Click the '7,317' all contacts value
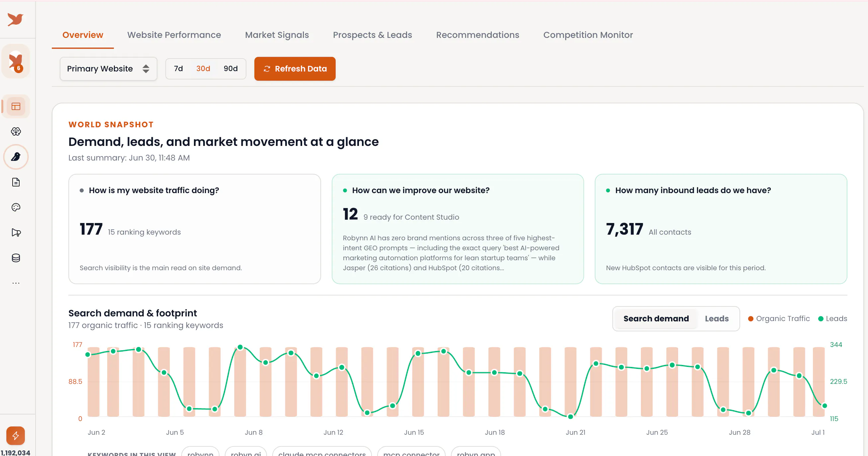868x456 pixels. point(624,229)
